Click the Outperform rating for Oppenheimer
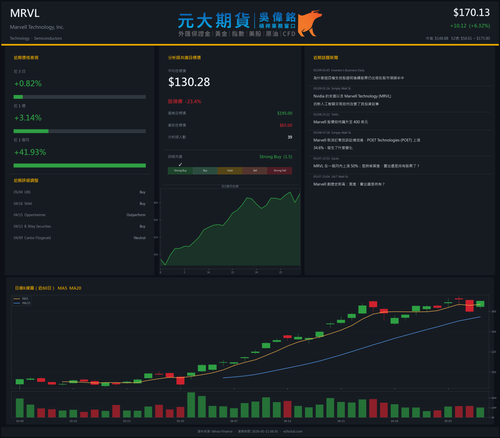The image size is (500, 438). tap(136, 215)
